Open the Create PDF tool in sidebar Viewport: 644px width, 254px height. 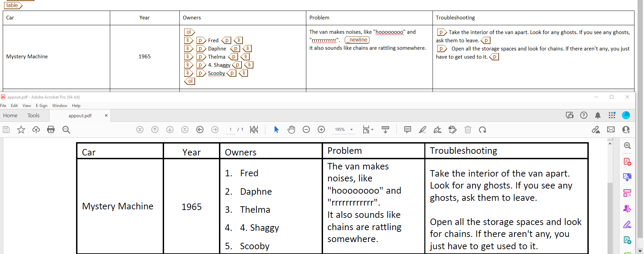tap(627, 162)
